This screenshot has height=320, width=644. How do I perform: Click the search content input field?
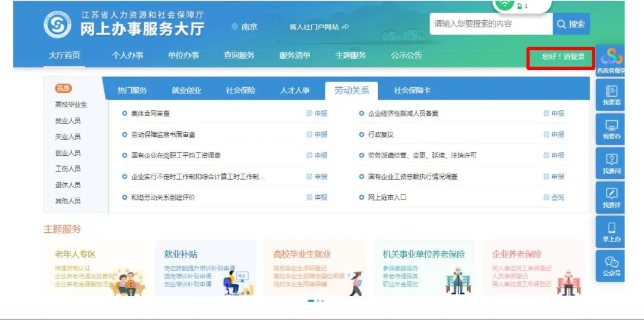[x=490, y=24]
